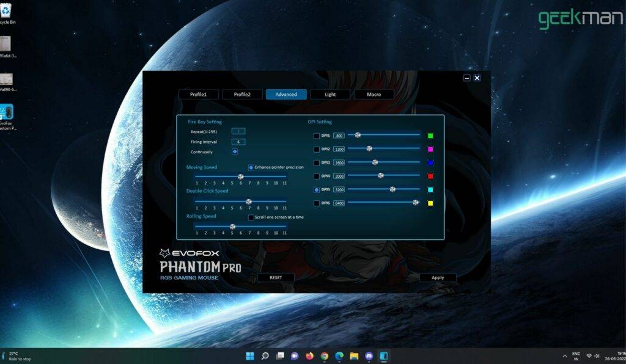Open the cyan DPI5 color swatch
Image resolution: width=626 pixels, height=364 pixels.
tap(430, 190)
